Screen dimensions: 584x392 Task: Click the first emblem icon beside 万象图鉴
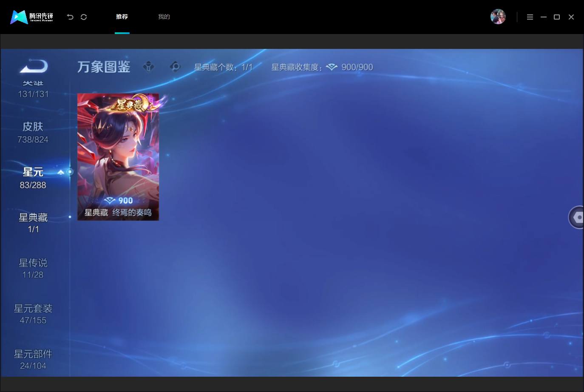148,67
